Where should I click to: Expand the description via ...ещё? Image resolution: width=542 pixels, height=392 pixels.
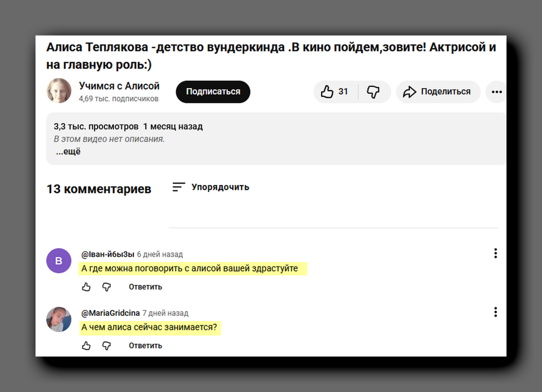click(68, 151)
